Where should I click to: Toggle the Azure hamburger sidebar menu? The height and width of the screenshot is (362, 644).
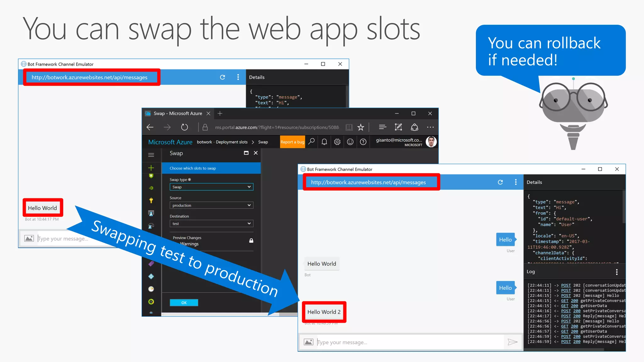point(151,155)
